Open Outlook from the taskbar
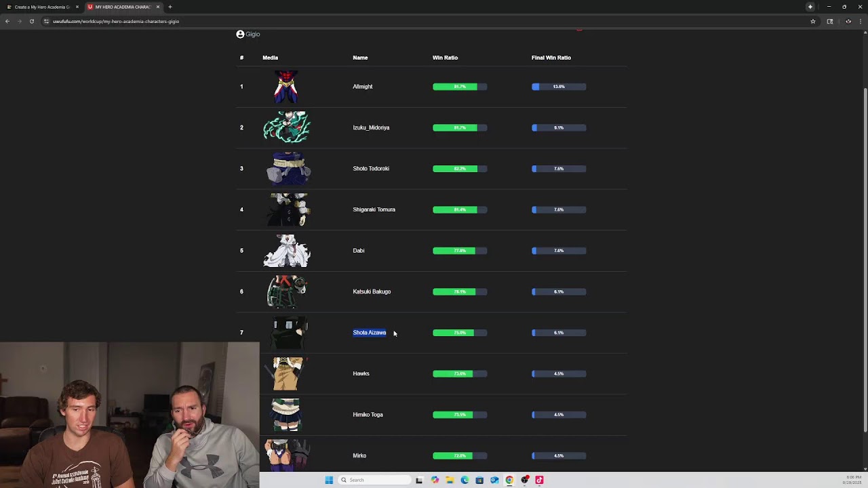Image resolution: width=868 pixels, height=488 pixels. [494, 480]
